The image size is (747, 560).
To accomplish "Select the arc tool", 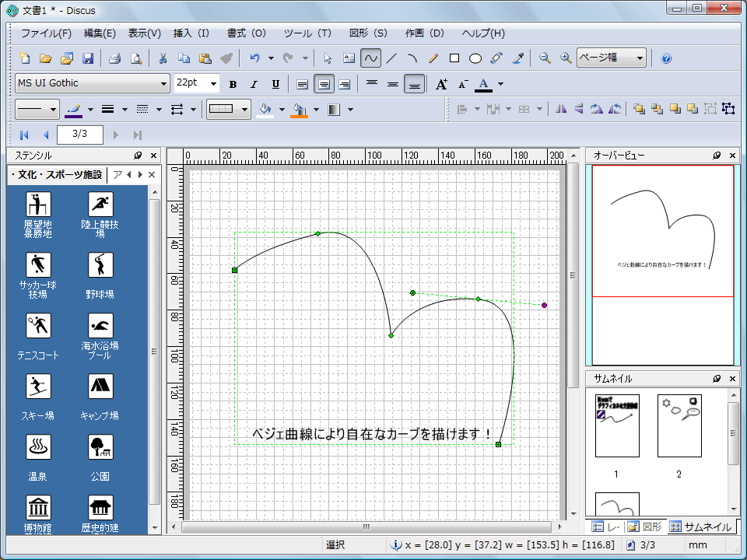I will 412,58.
